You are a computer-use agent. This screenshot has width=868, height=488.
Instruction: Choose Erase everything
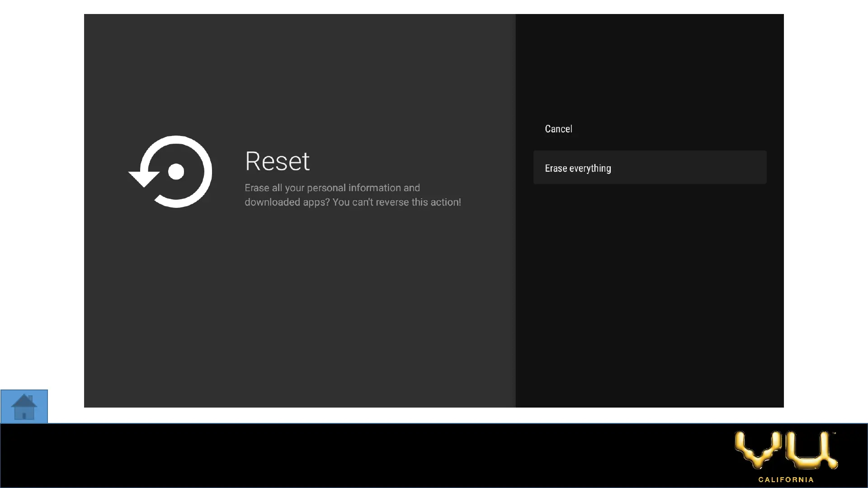(578, 168)
